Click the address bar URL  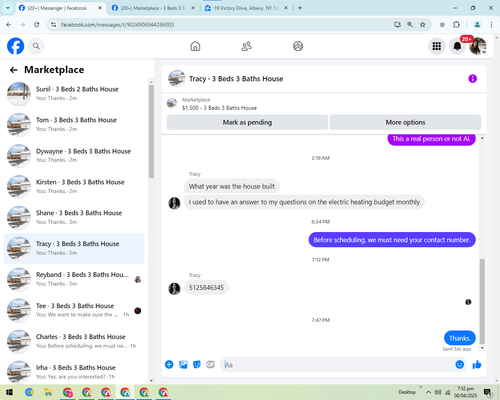117,25
